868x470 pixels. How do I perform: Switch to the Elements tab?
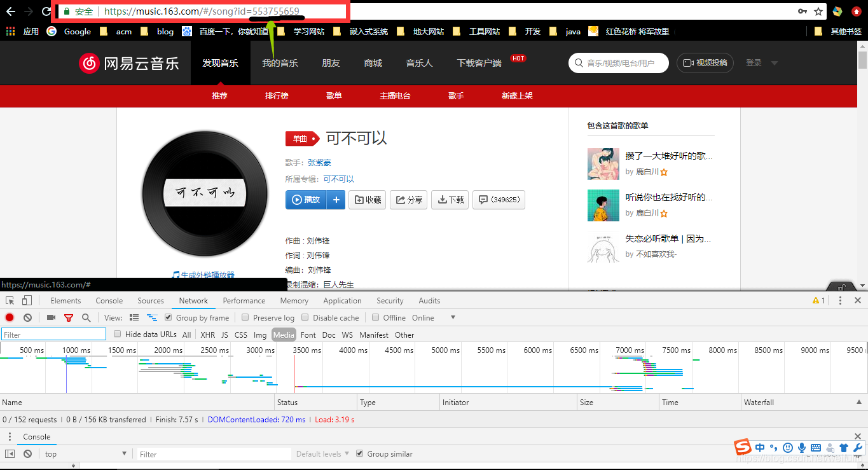point(66,301)
